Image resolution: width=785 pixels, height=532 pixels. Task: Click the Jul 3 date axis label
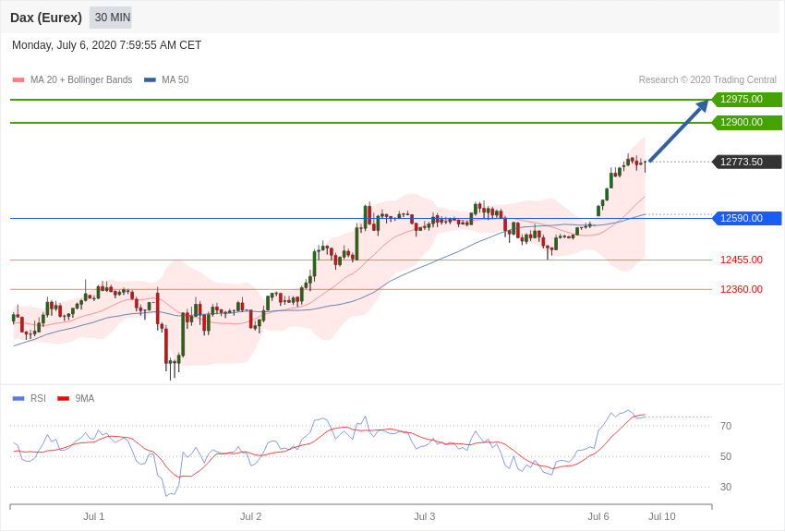click(x=425, y=516)
